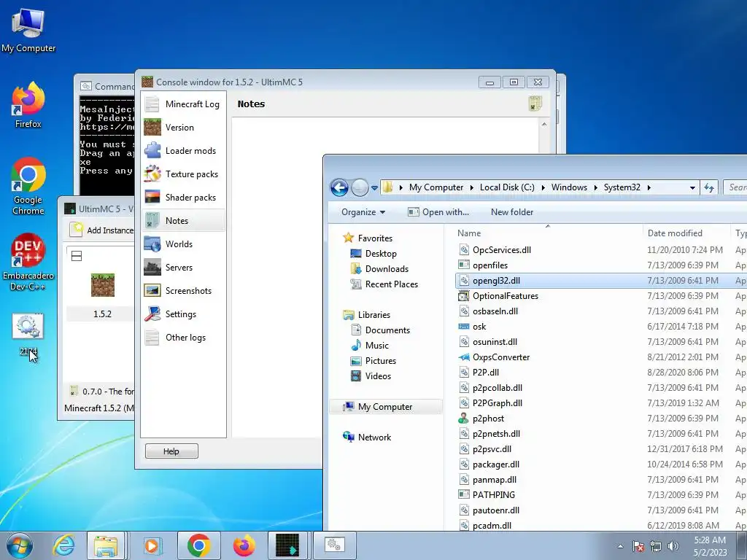The width and height of the screenshot is (747, 560).
Task: Open Downloads in navigation pane
Action: click(379, 268)
